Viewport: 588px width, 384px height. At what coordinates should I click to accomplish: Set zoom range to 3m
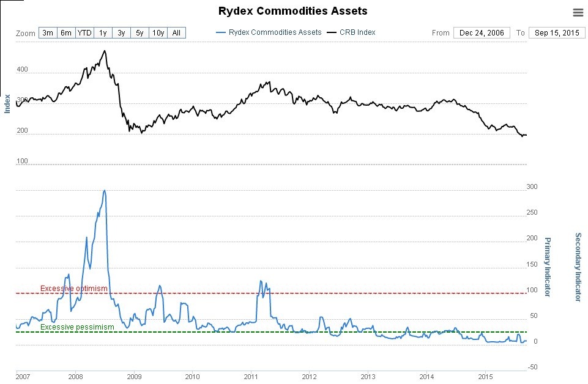[x=48, y=33]
